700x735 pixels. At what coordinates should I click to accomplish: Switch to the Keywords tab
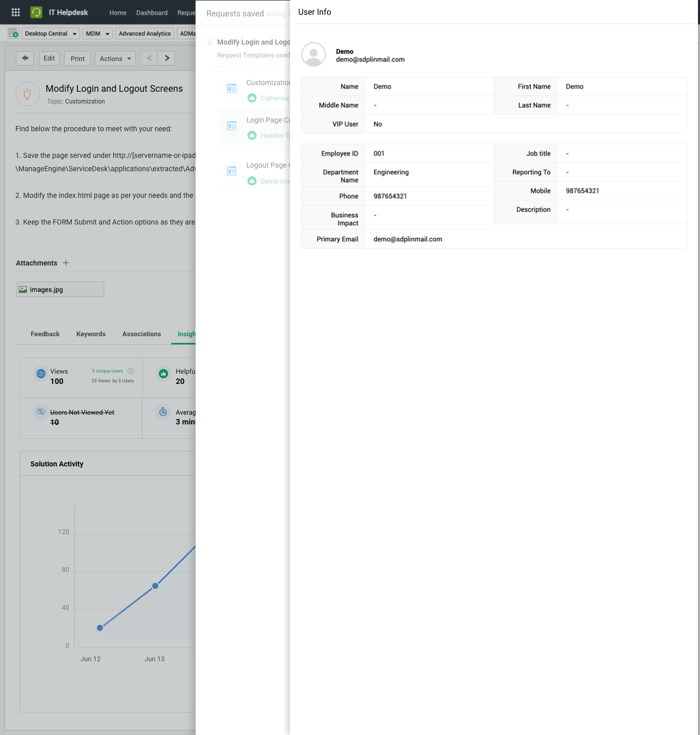(x=91, y=334)
